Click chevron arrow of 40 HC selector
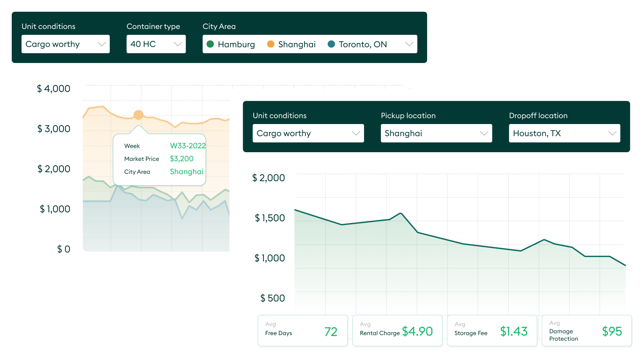The image size is (644, 358). (178, 44)
